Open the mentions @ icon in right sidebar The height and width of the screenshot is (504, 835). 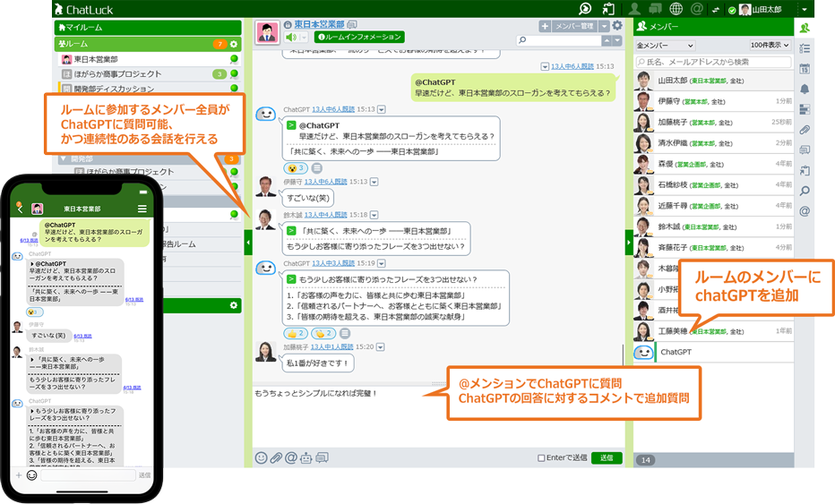tap(805, 210)
